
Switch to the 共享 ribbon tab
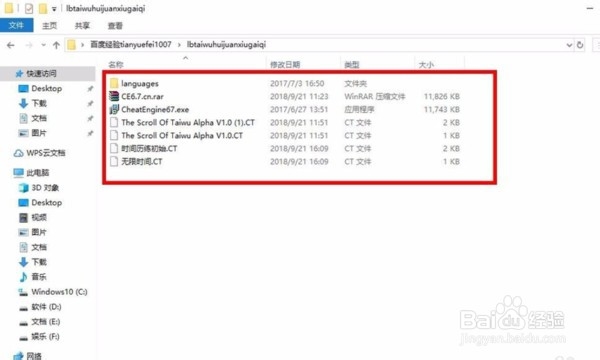point(82,26)
